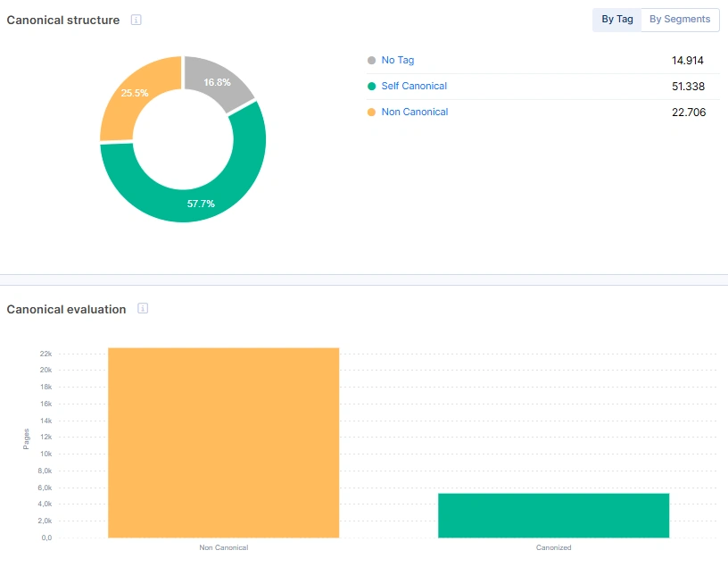
Task: Click the green Canonized bar
Action: [553, 515]
